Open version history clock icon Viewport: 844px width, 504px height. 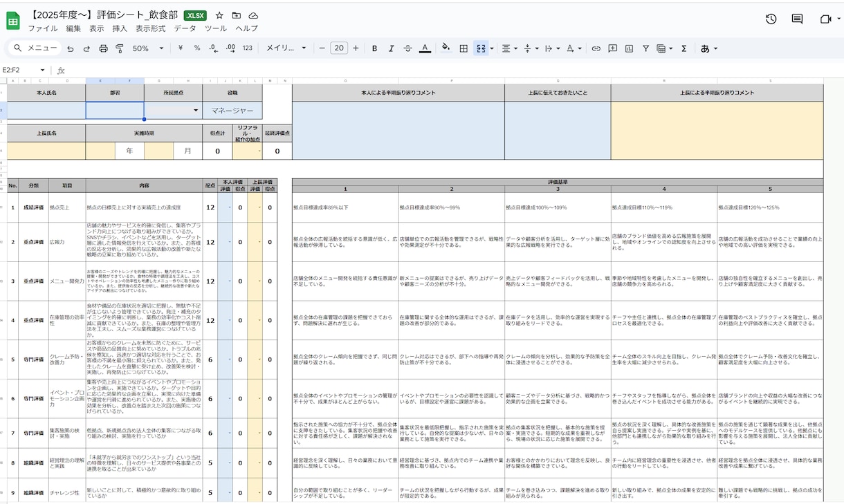(x=771, y=19)
